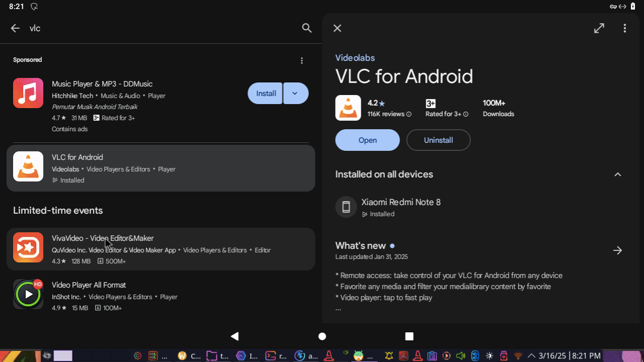Collapse Installed on all devices section
Image resolution: width=644 pixels, height=362 pixels.
point(618,174)
